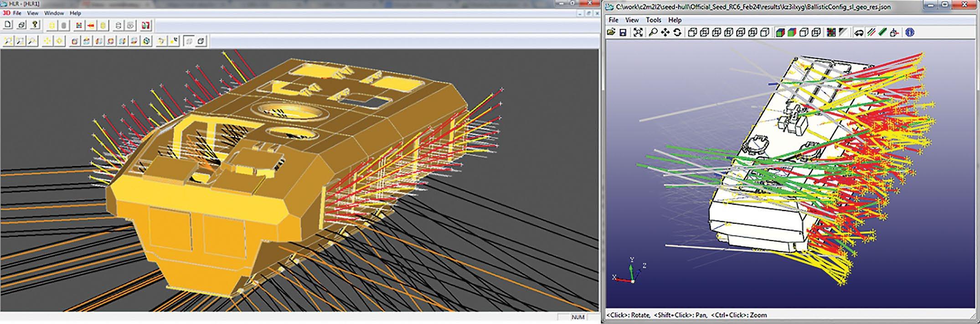Click the Rotate/Pan/Zoom hint text in viewer status bar
This screenshot has height=324, width=980.
click(x=686, y=315)
